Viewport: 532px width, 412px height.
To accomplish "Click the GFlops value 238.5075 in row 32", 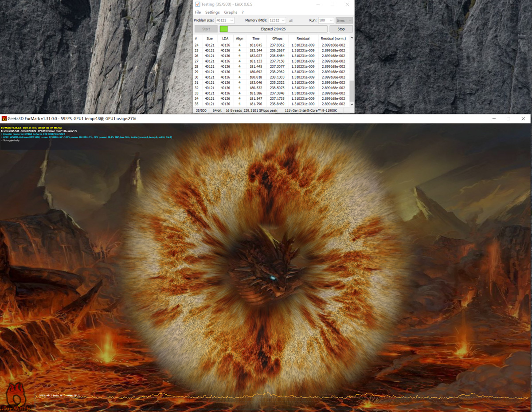I will [277, 88].
